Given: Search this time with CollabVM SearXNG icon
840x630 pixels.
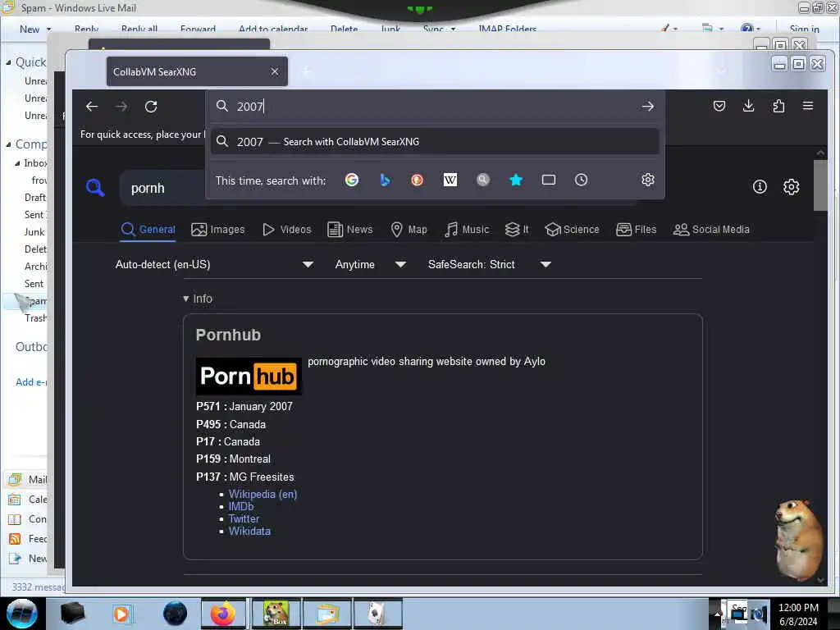Looking at the screenshot, I should click(x=482, y=180).
